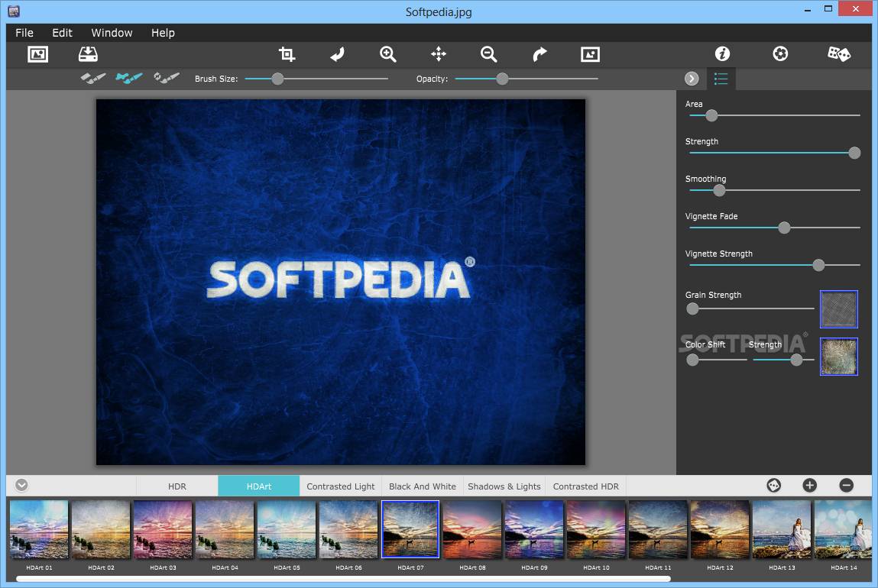This screenshot has width=878, height=588.
Task: Apply the HDArt 13 preset
Action: [x=782, y=530]
